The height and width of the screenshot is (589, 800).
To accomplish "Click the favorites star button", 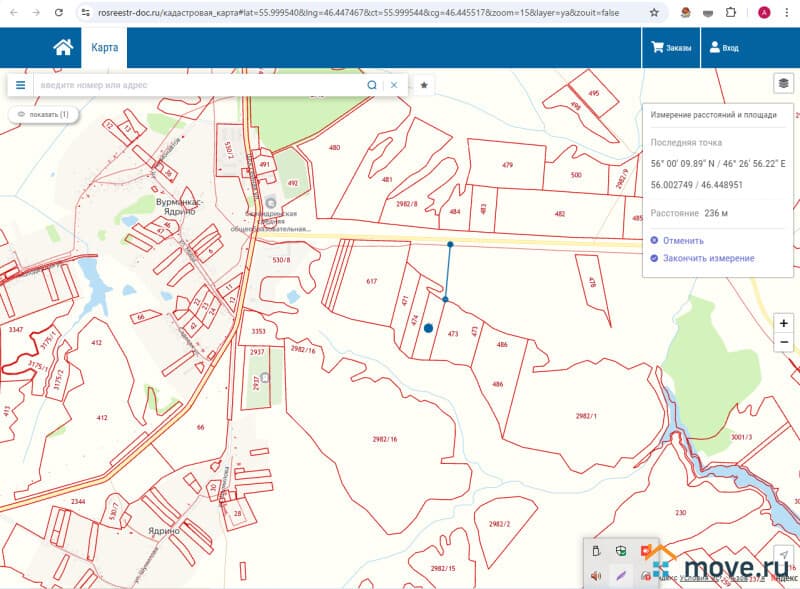I will tap(424, 85).
